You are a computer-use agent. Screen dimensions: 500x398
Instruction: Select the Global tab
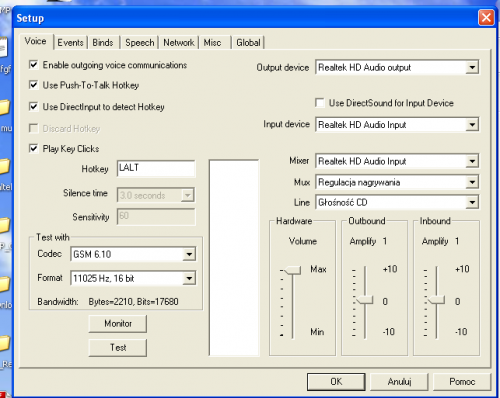point(248,43)
